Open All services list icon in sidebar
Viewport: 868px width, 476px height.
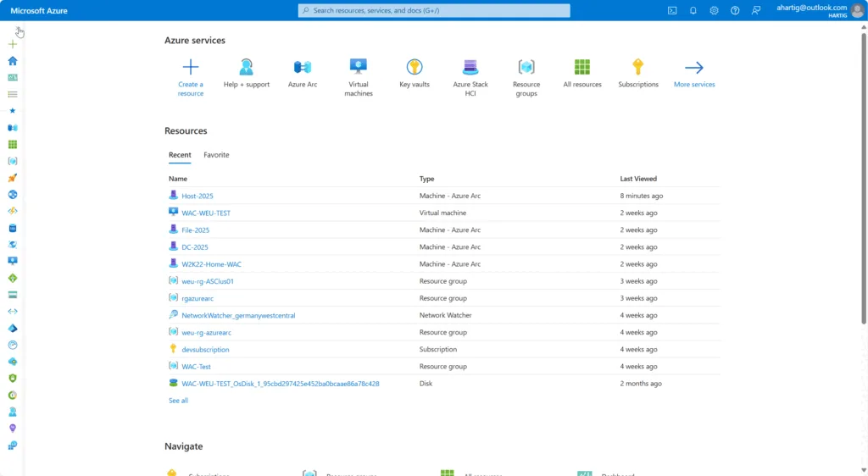pos(12,94)
